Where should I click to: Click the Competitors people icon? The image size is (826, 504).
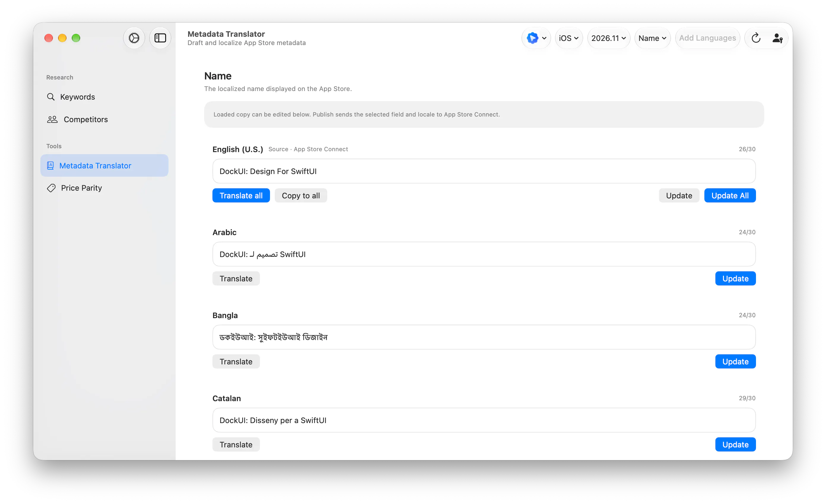52,119
